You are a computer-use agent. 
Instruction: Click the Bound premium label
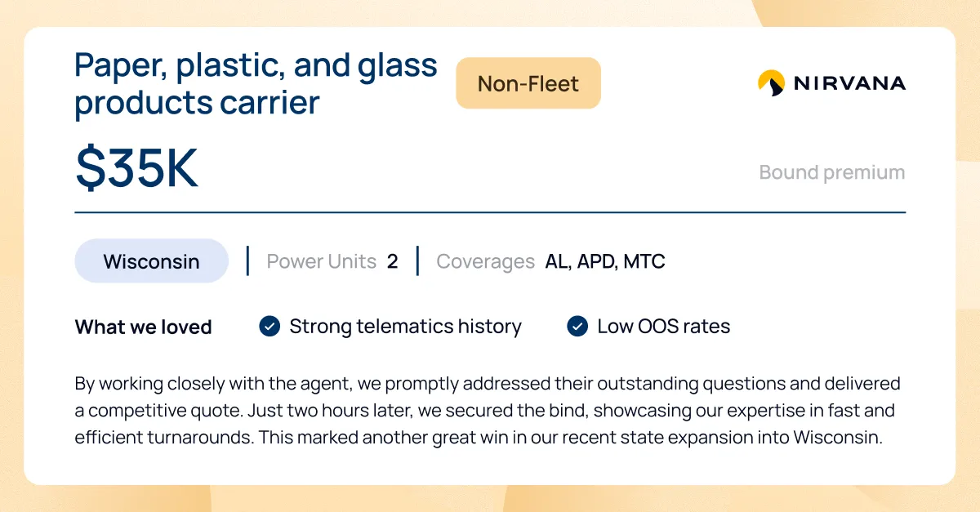832,172
